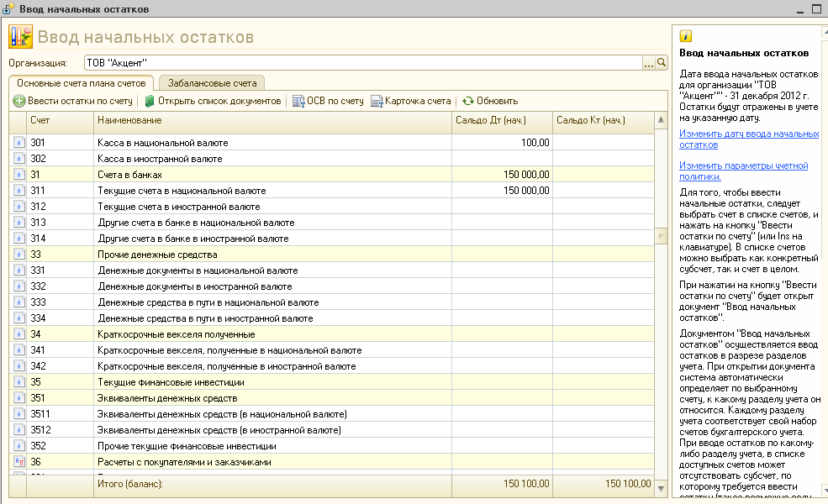Open 'Карточка счета' card
This screenshot has height=504, width=828.
point(411,101)
